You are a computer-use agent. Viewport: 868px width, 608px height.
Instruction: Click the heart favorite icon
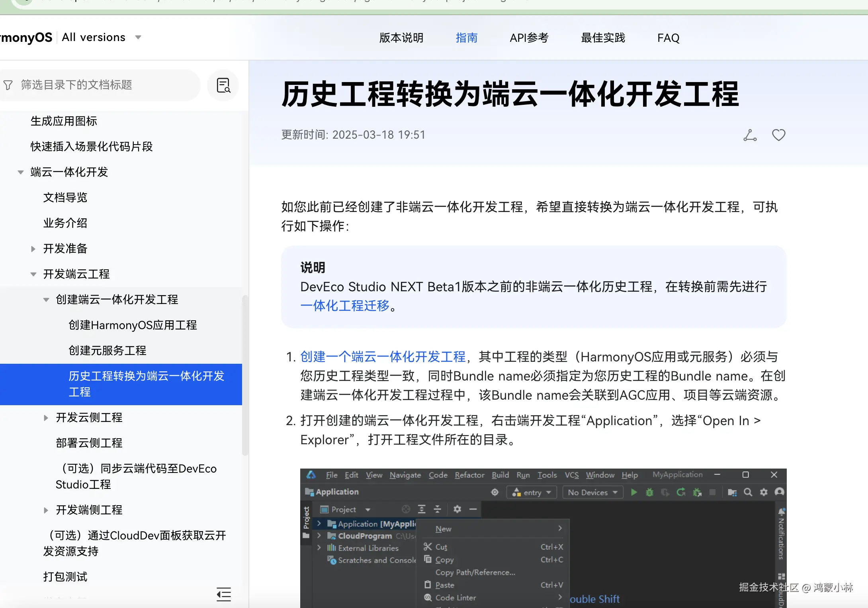pos(778,135)
